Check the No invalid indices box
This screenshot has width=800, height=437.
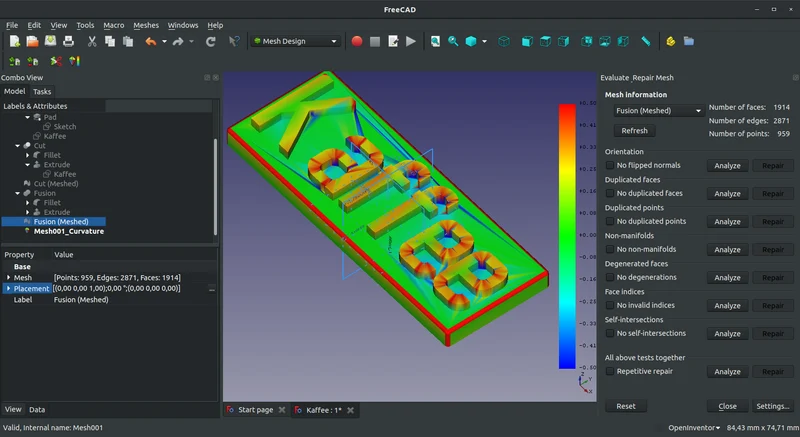610,305
